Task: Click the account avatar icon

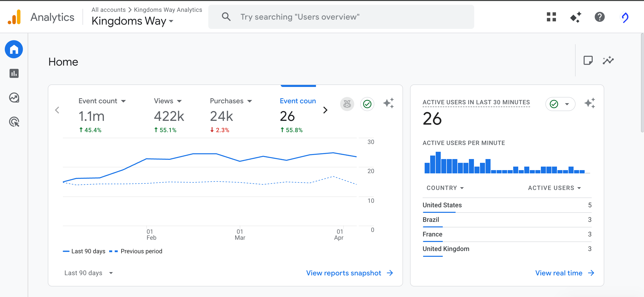Action: coord(625,17)
